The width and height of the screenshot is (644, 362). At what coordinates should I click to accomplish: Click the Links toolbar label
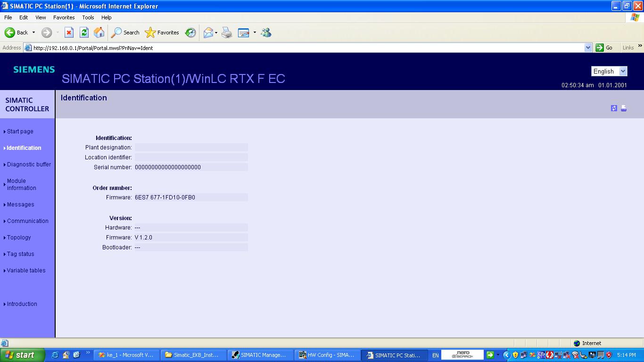pyautogui.click(x=628, y=48)
